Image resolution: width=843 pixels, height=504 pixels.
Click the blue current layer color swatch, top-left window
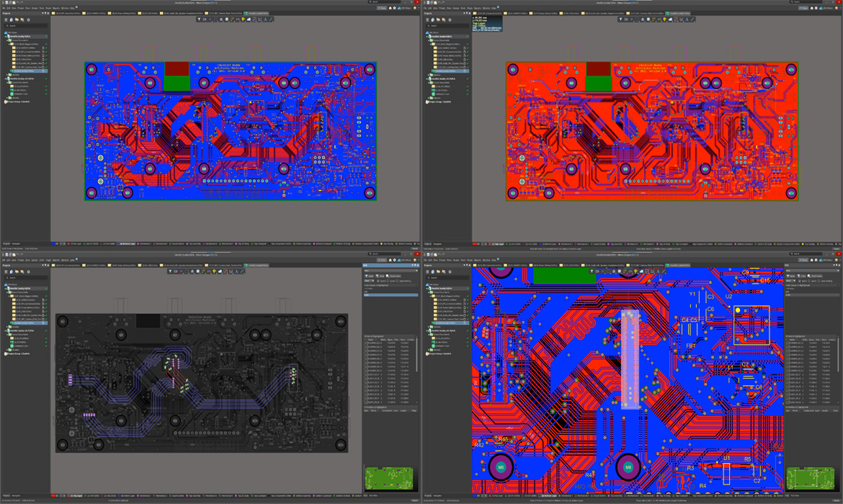pyautogui.click(x=53, y=244)
